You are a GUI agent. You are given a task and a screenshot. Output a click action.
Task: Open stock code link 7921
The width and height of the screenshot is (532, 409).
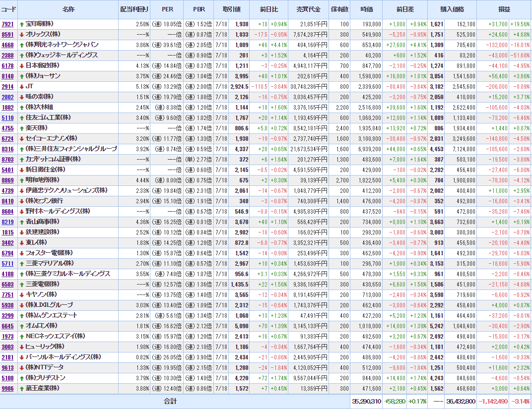(x=8, y=24)
